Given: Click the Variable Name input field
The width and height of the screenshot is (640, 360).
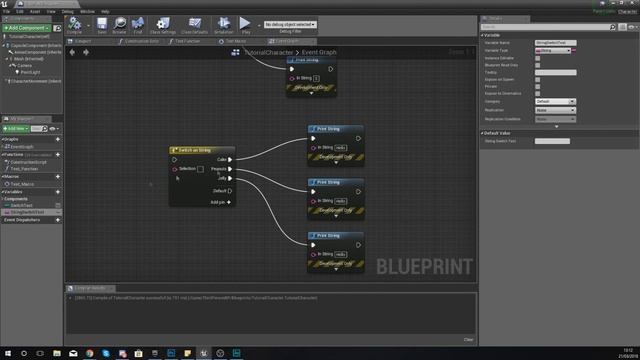Looking at the screenshot, I should (556, 43).
